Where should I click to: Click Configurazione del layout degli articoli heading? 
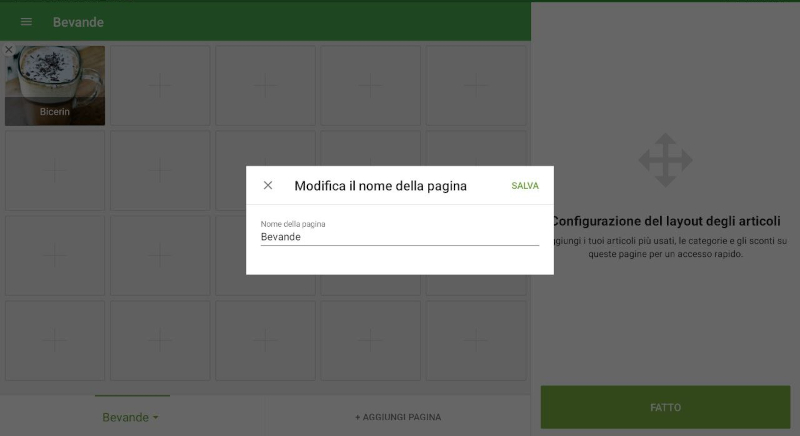pos(665,221)
